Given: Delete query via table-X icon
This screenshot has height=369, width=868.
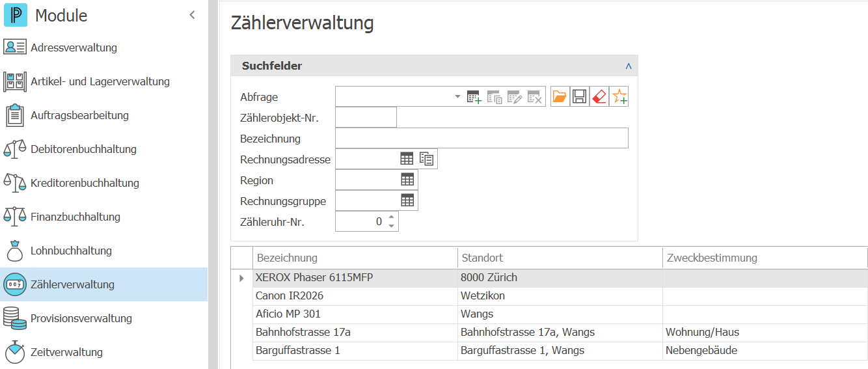Looking at the screenshot, I should click(x=535, y=97).
